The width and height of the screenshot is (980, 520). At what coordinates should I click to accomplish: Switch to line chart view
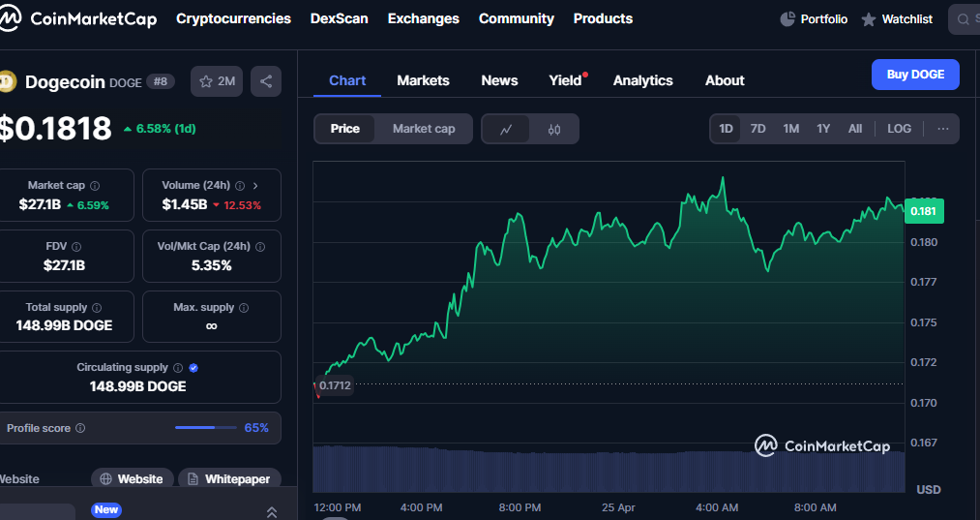506,130
